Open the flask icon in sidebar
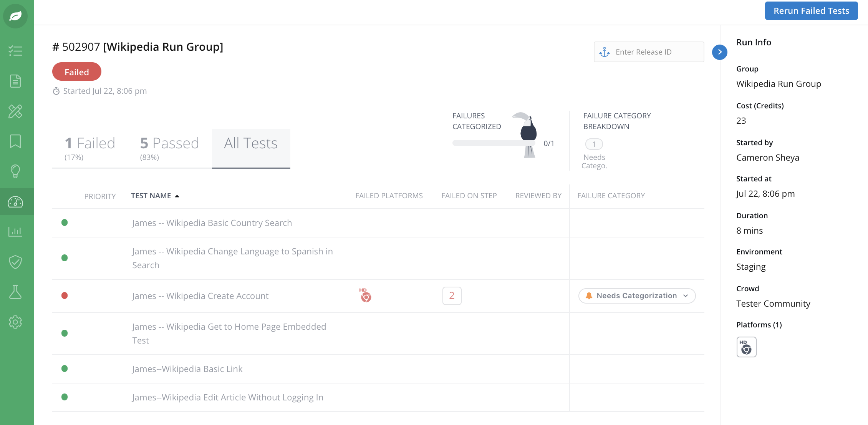Viewport: 868px width, 425px height. pyautogui.click(x=15, y=292)
